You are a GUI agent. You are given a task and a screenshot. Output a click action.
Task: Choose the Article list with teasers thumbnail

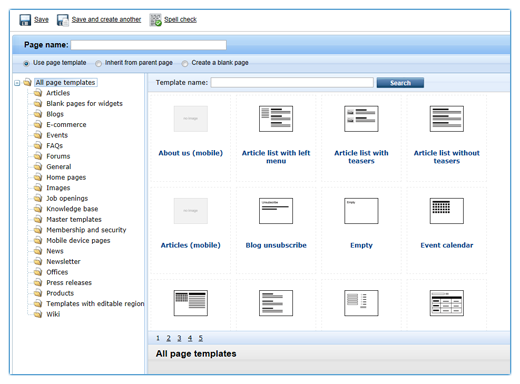(361, 119)
